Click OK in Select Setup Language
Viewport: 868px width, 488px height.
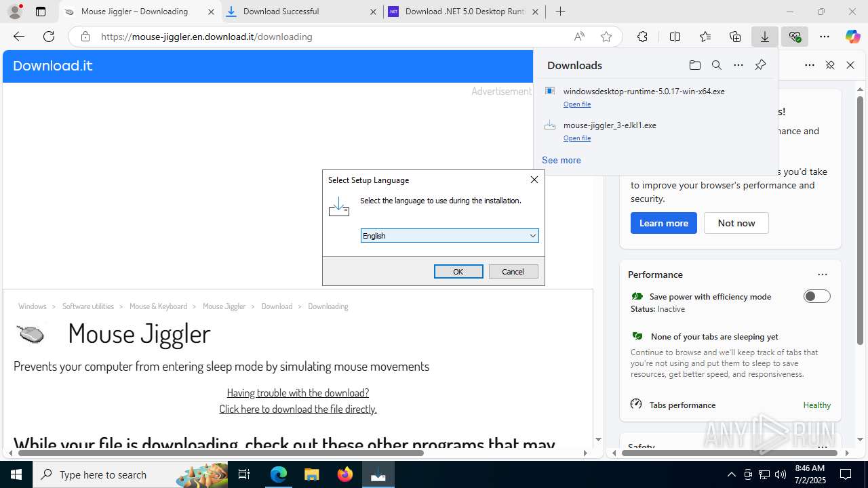(x=458, y=271)
